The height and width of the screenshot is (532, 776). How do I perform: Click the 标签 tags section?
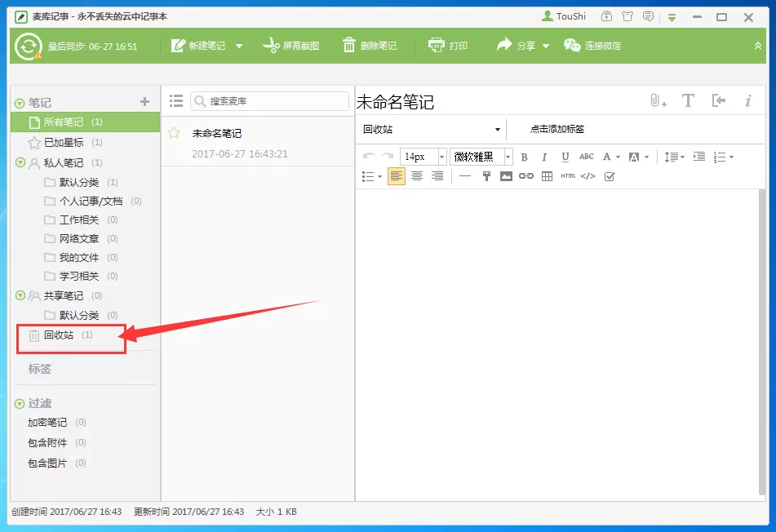[x=40, y=369]
